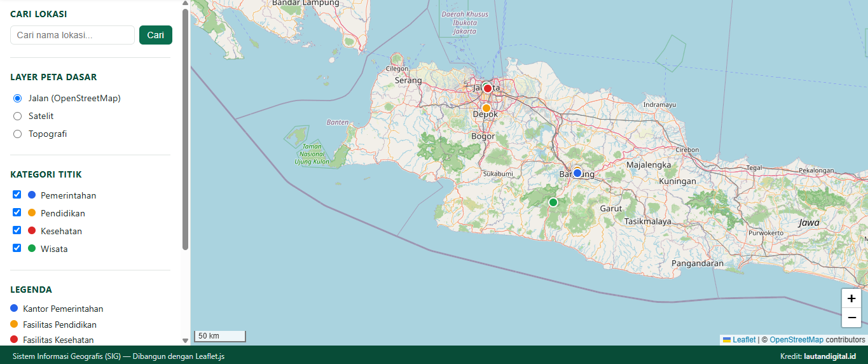Viewport: 868px width, 364px height.
Task: Click the Fasilitas Pendidikan legend text
Action: click(x=60, y=325)
